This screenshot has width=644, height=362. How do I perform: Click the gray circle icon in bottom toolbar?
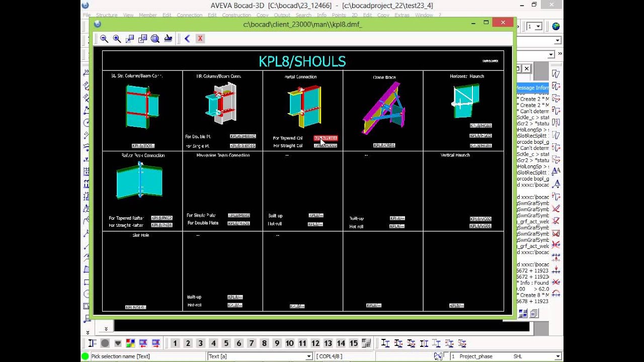click(x=105, y=343)
